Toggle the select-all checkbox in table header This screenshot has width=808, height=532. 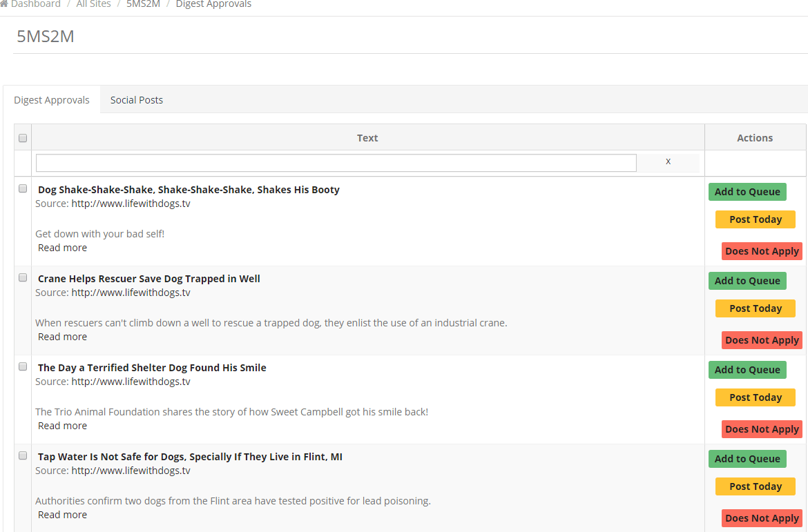[x=23, y=138]
